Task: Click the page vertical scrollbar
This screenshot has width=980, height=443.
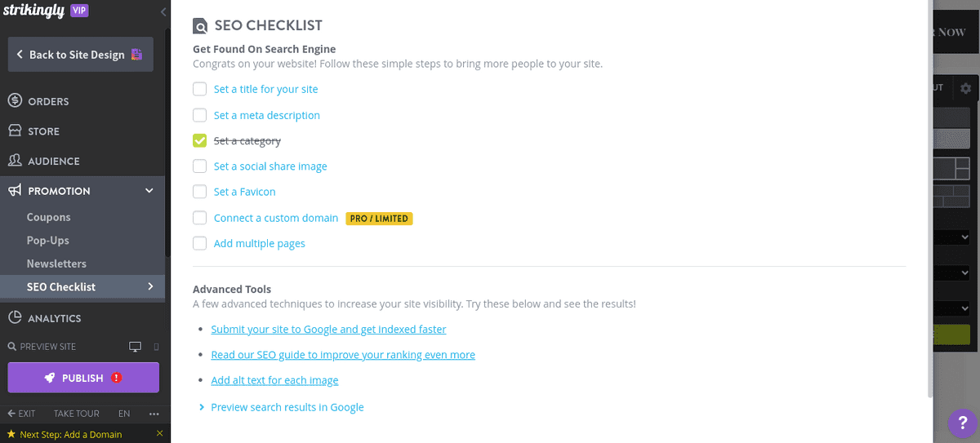Action: click(929, 196)
